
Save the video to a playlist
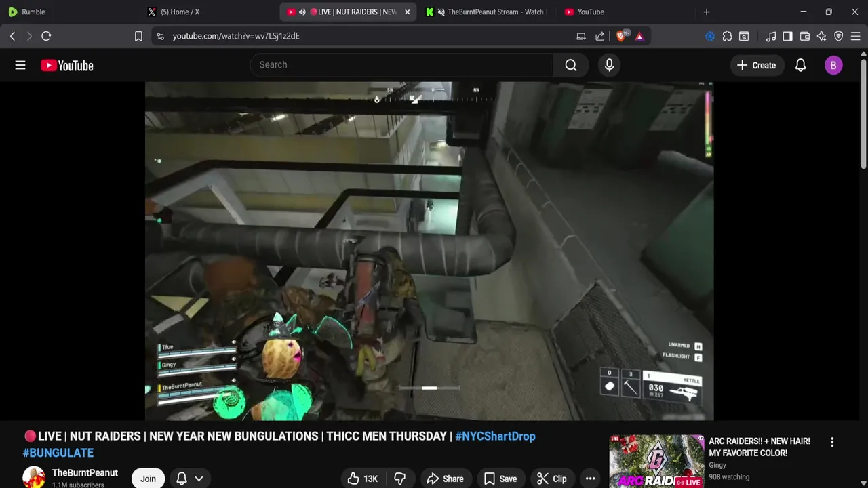500,479
